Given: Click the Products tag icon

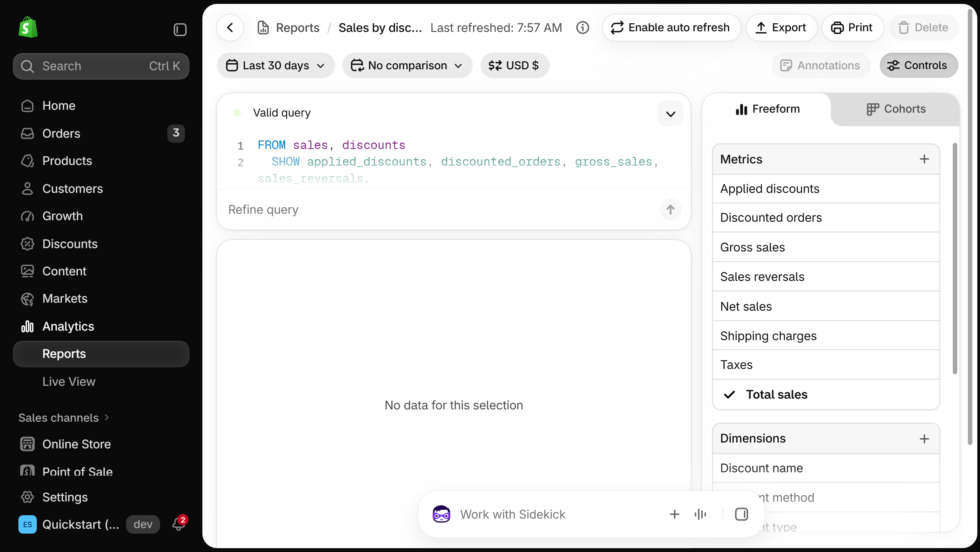Looking at the screenshot, I should 27,161.
